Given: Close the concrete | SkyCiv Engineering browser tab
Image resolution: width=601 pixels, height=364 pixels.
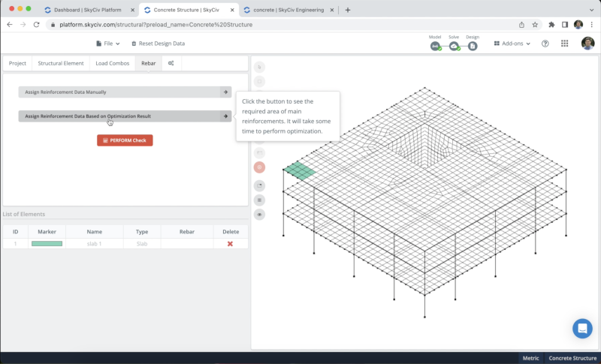Looking at the screenshot, I should pyautogui.click(x=332, y=10).
